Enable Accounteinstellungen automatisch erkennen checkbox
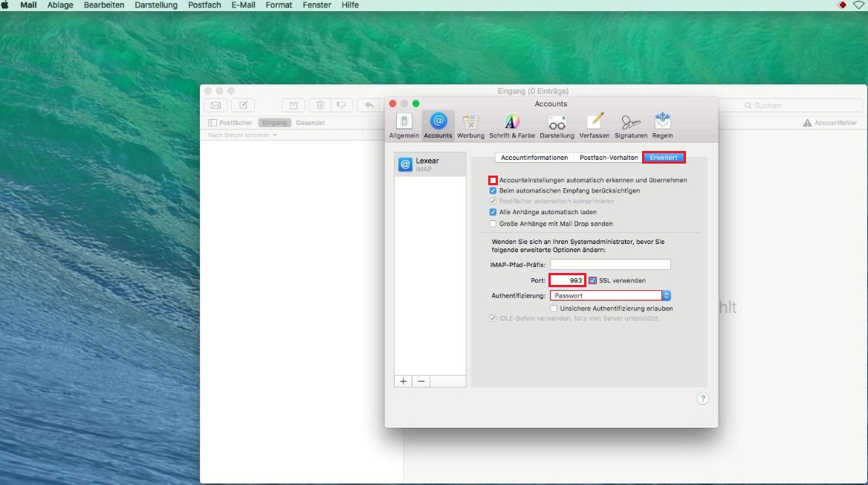Viewport: 868px width, 485px height. pos(493,180)
